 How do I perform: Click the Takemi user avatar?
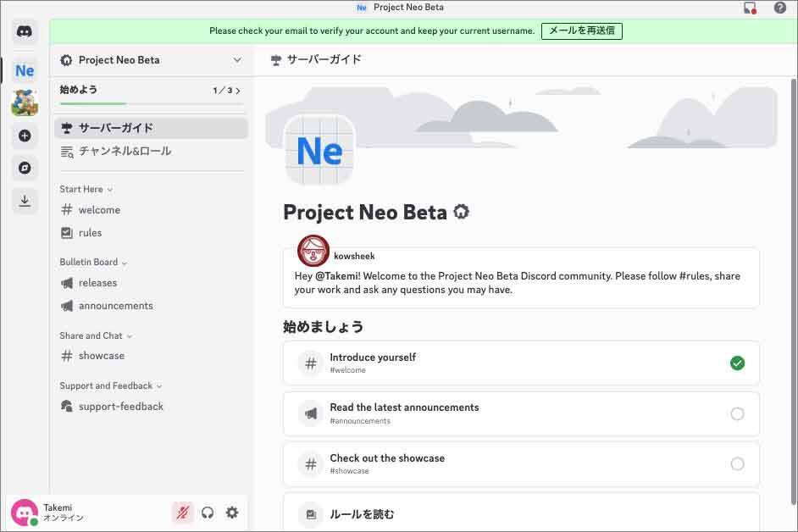point(24,512)
